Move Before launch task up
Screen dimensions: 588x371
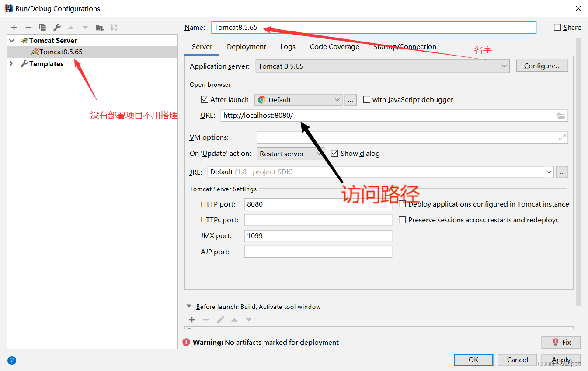tap(234, 320)
